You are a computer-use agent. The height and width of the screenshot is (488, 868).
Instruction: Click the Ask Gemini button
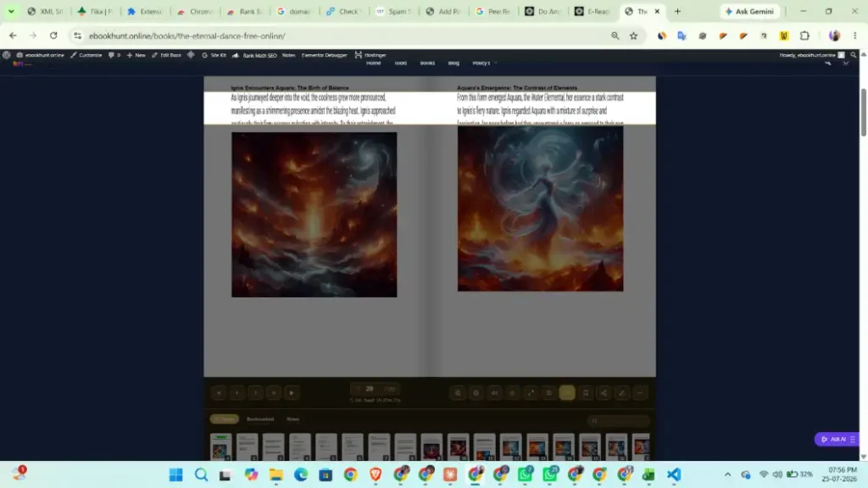click(x=749, y=11)
